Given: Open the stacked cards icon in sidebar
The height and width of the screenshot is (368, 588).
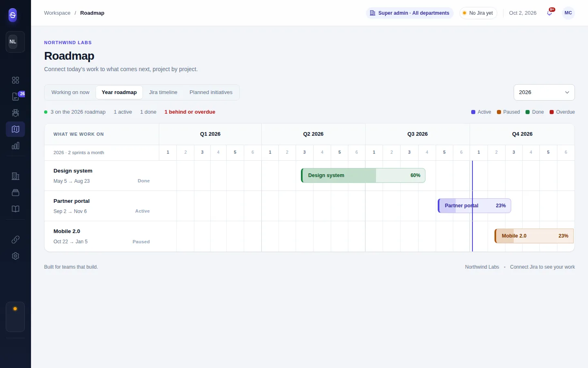Looking at the screenshot, I should tap(16, 193).
